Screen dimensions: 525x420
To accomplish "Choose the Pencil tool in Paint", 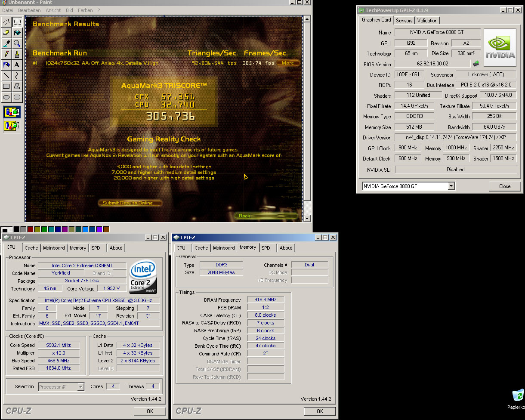I will (6, 54).
